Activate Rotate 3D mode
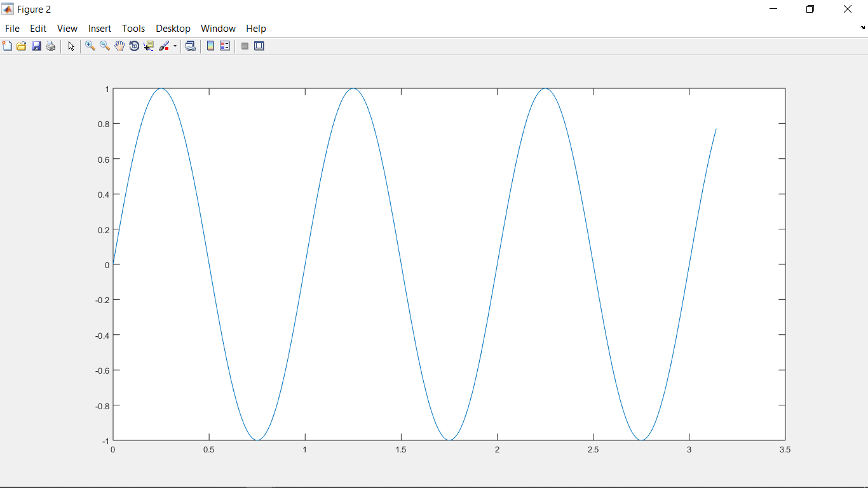 point(134,46)
